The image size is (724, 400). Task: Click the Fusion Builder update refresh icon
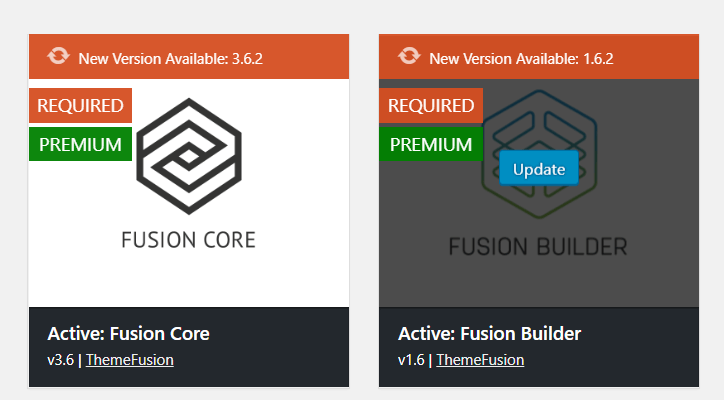[409, 56]
